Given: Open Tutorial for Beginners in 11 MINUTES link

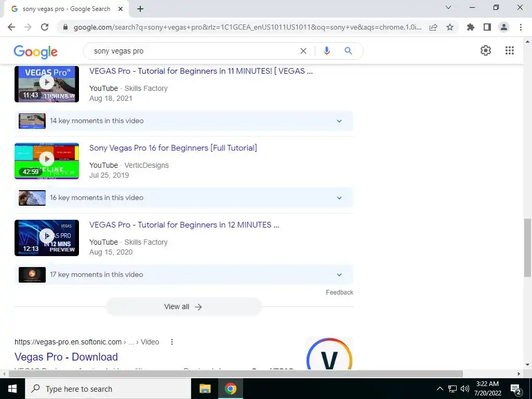Looking at the screenshot, I should [201, 71].
